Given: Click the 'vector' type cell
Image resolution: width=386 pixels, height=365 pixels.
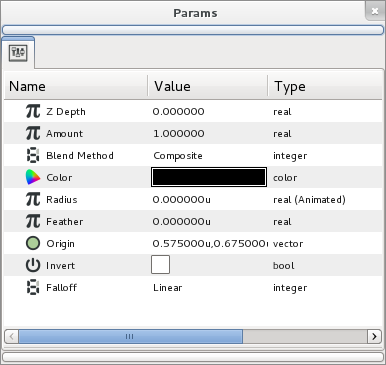Looking at the screenshot, I should click(288, 244).
